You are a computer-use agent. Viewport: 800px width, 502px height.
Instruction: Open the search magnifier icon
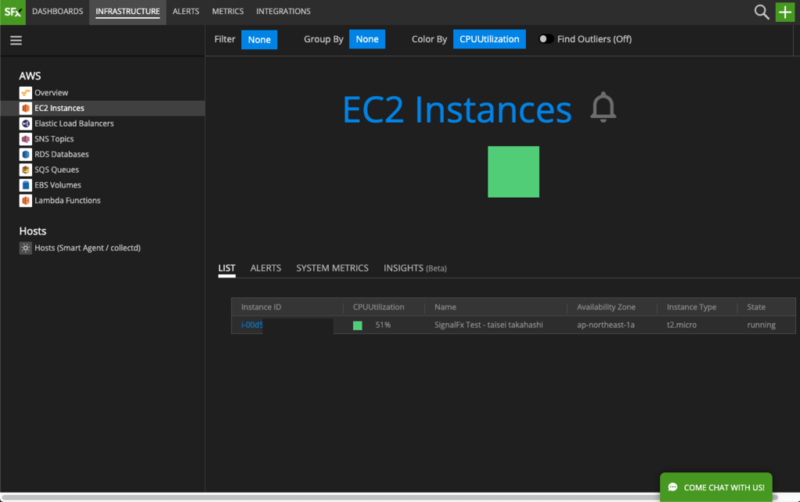(761, 12)
